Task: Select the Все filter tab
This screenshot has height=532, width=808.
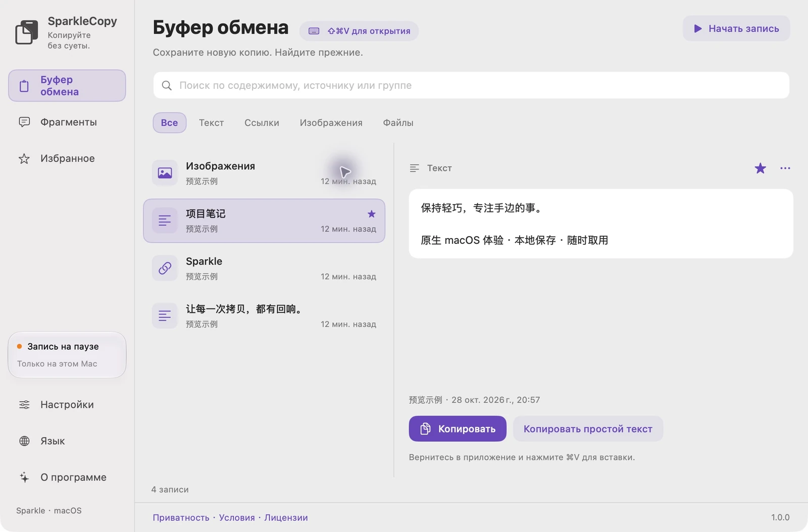Action: click(170, 123)
